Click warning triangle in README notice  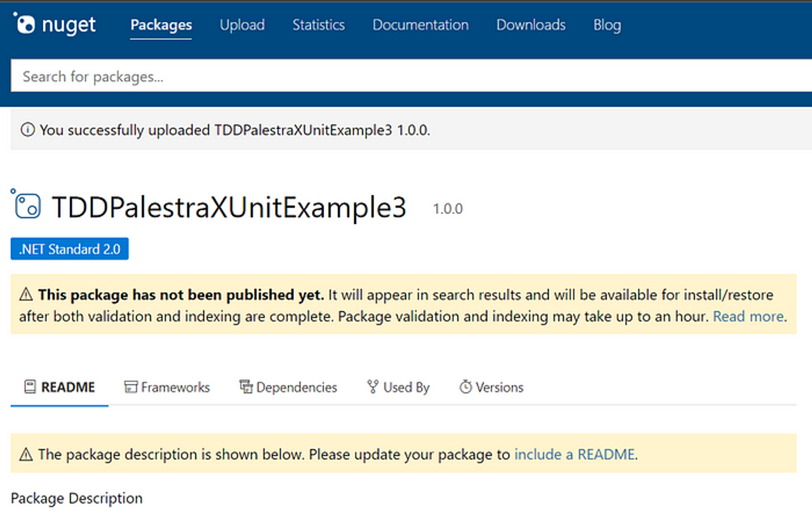click(26, 454)
